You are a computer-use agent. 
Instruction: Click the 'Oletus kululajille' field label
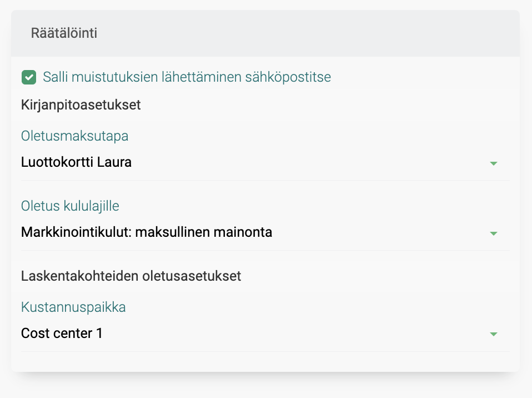(70, 206)
